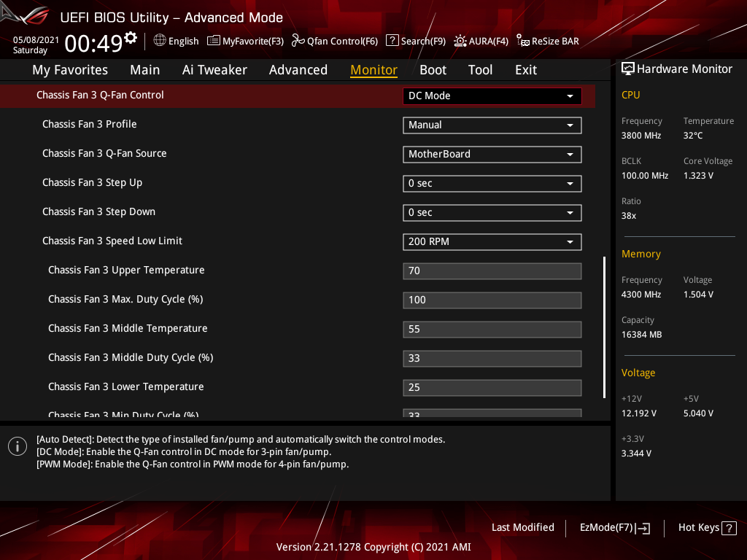The height and width of the screenshot is (560, 747).
Task: Click the settings list scrollbar
Action: (604, 327)
